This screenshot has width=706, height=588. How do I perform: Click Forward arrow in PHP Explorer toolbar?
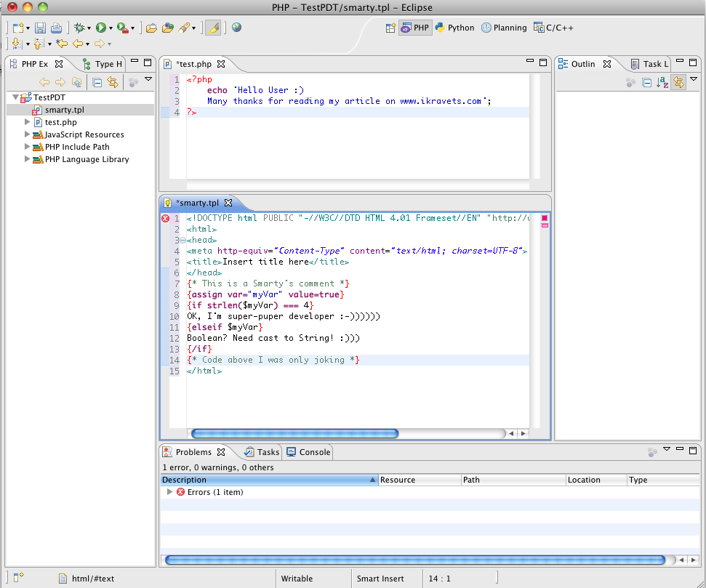[x=60, y=82]
